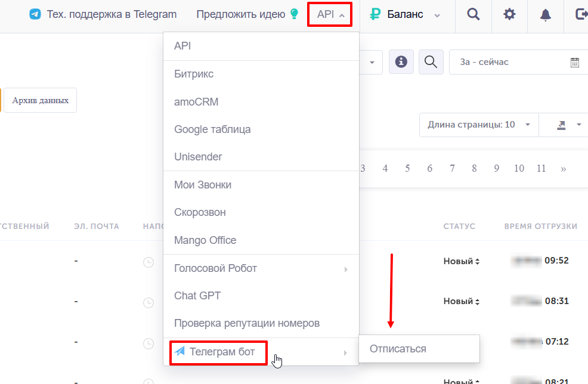Go to pagination page 9
This screenshot has width=588, height=384.
(497, 168)
